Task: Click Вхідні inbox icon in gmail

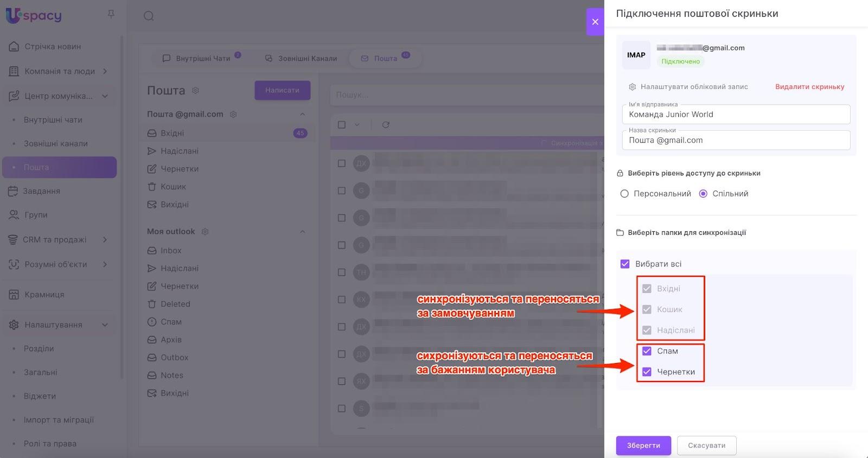Action: click(152, 133)
